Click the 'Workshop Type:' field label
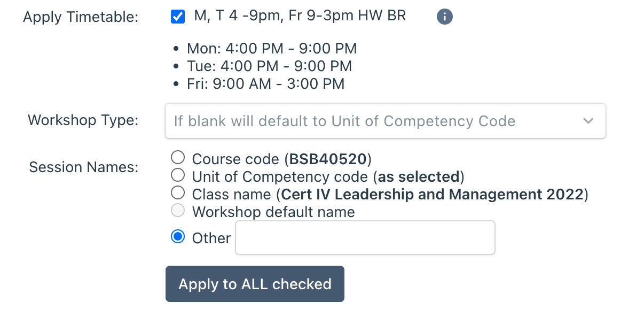Image resolution: width=644 pixels, height=309 pixels. 83,120
